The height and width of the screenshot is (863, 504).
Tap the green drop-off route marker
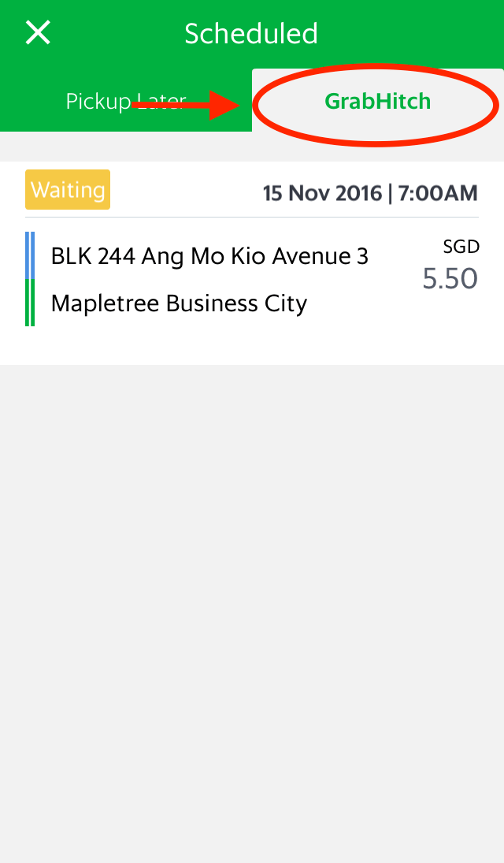pyautogui.click(x=30, y=303)
